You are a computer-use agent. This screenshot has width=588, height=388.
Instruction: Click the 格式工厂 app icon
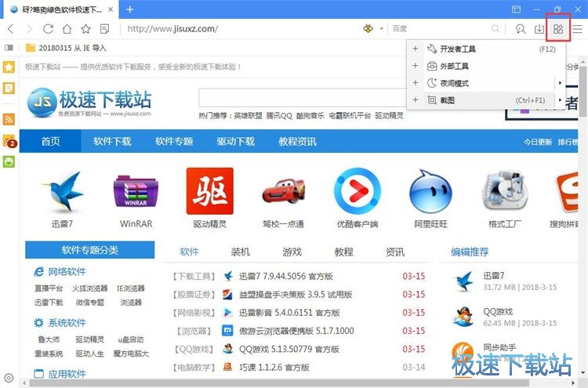pyautogui.click(x=504, y=190)
